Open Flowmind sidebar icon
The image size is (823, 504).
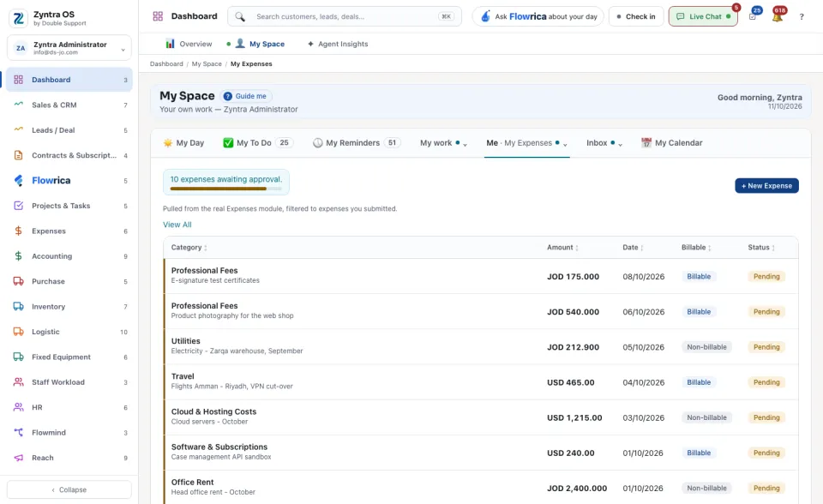(x=18, y=433)
